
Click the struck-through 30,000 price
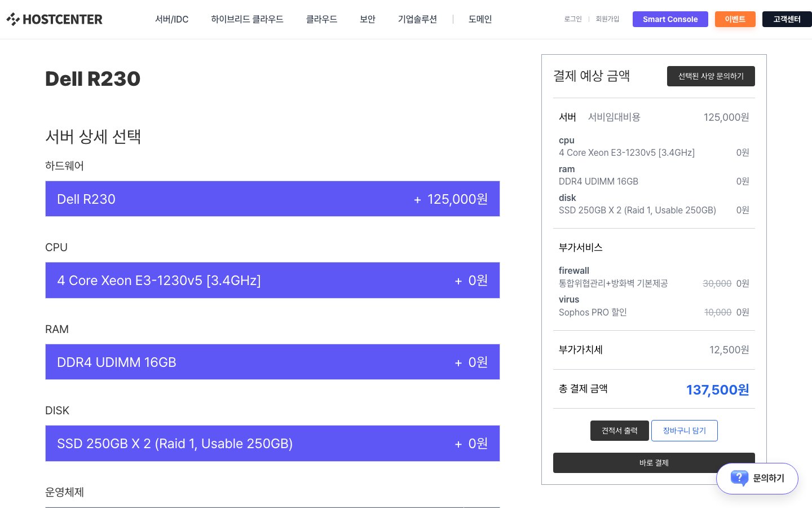click(x=717, y=283)
